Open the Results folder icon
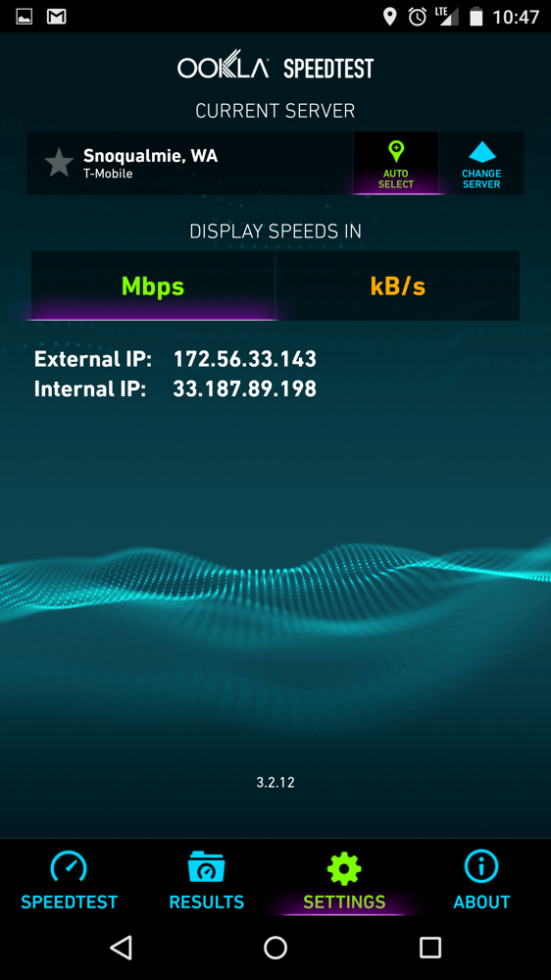Image resolution: width=551 pixels, height=980 pixels. (206, 868)
